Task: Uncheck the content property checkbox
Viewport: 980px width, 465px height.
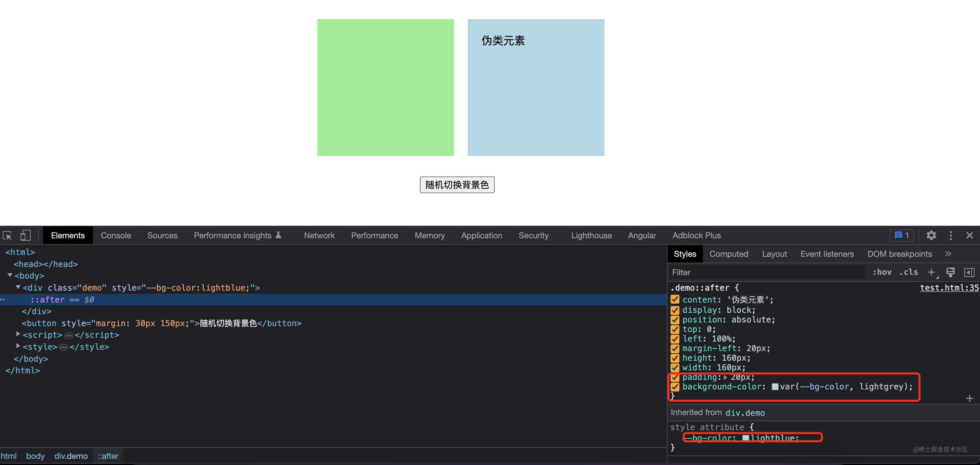Action: pyautogui.click(x=675, y=300)
